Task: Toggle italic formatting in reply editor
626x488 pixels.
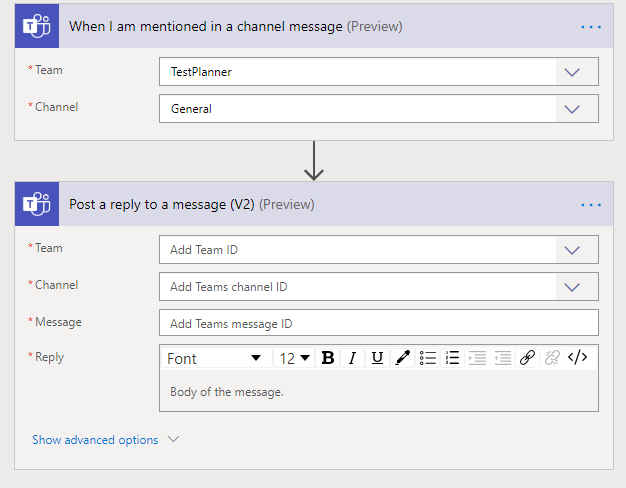Action: [x=352, y=358]
